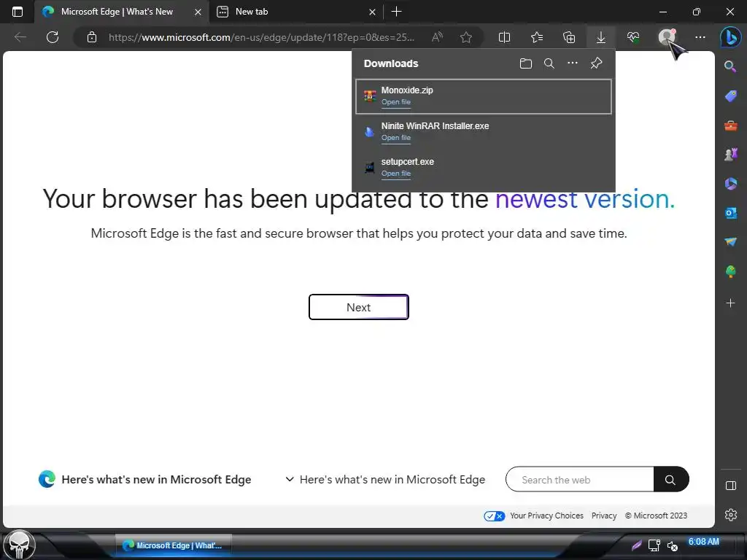
Task: Expand Here's what's new in Microsoft Edge
Action: (385, 480)
